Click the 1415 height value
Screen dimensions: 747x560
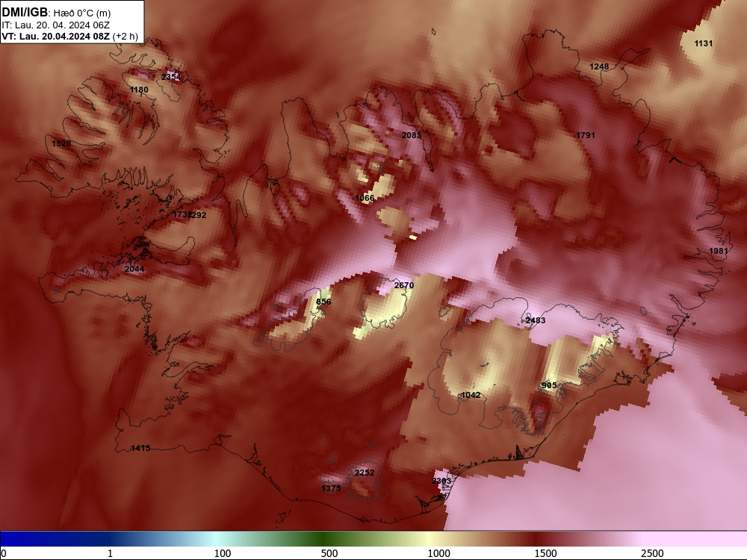(140, 448)
